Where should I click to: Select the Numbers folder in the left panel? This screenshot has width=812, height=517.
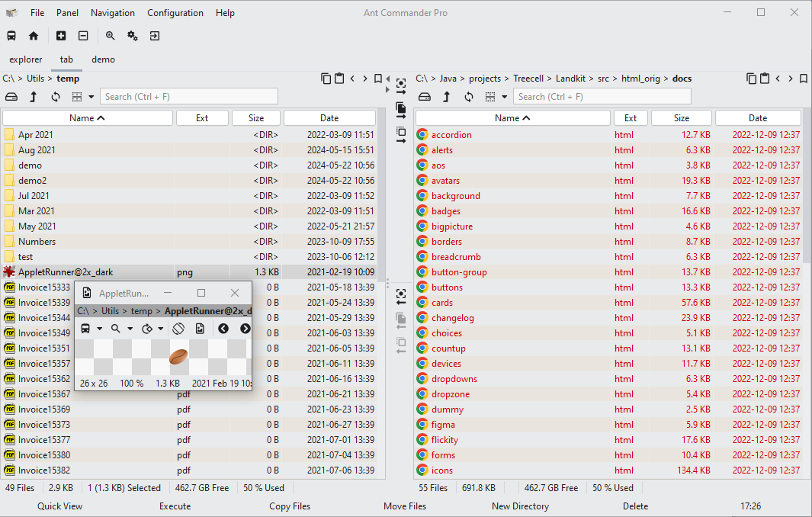(190, 242)
